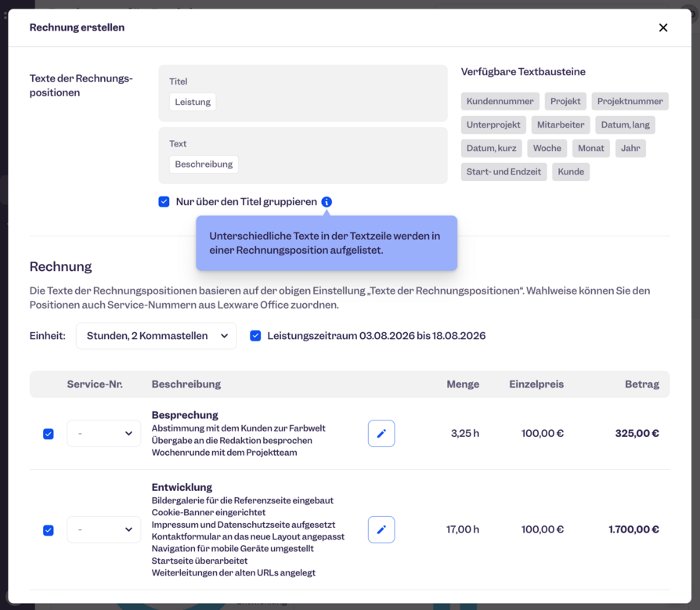Edit the Besprechung position text
Viewport: 700px width, 610px height.
pos(381,433)
